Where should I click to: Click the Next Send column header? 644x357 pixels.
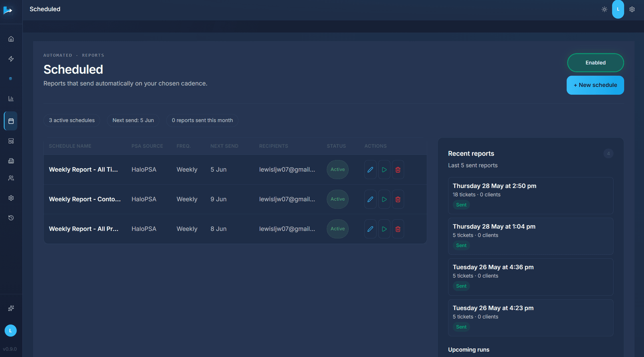pyautogui.click(x=224, y=146)
